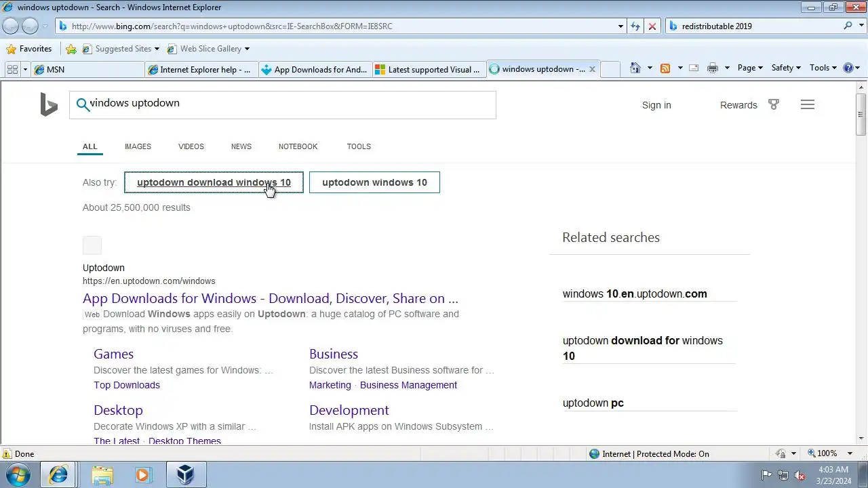Viewport: 868px width, 488px height.
Task: Click the Bing search magnifier icon
Action: coord(82,104)
